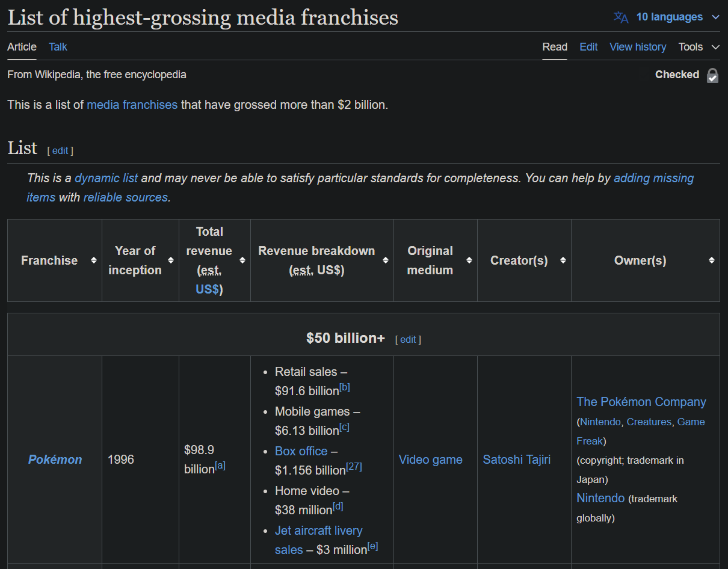Click the page protection lock icon
This screenshot has width=728, height=569.
[x=712, y=75]
